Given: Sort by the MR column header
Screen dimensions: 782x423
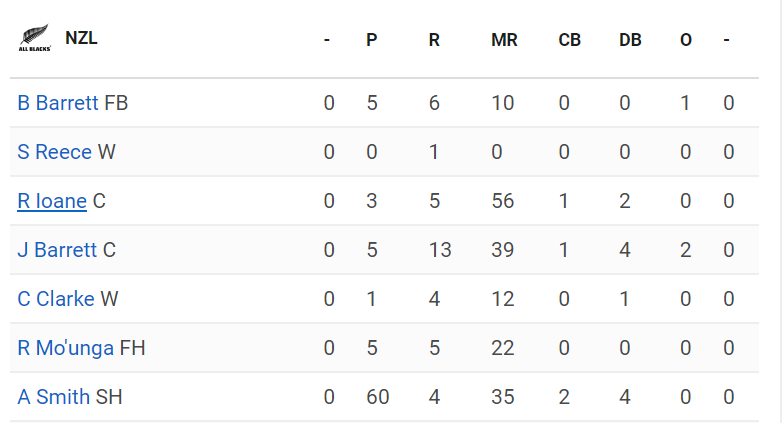Looking at the screenshot, I should [503, 40].
